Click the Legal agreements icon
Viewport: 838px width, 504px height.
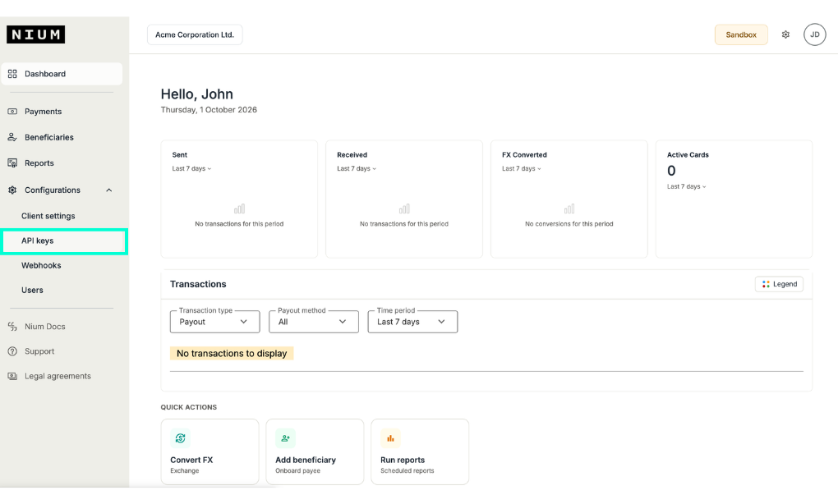pyautogui.click(x=12, y=376)
